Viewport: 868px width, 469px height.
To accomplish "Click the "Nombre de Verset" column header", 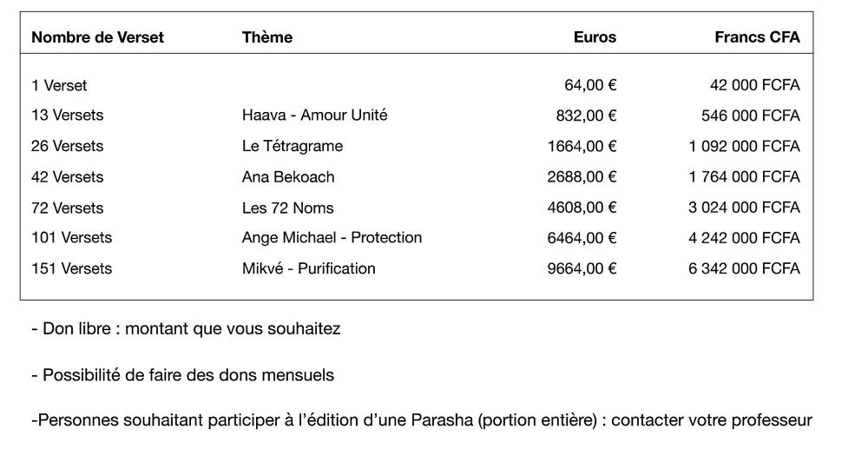I will click(97, 37).
